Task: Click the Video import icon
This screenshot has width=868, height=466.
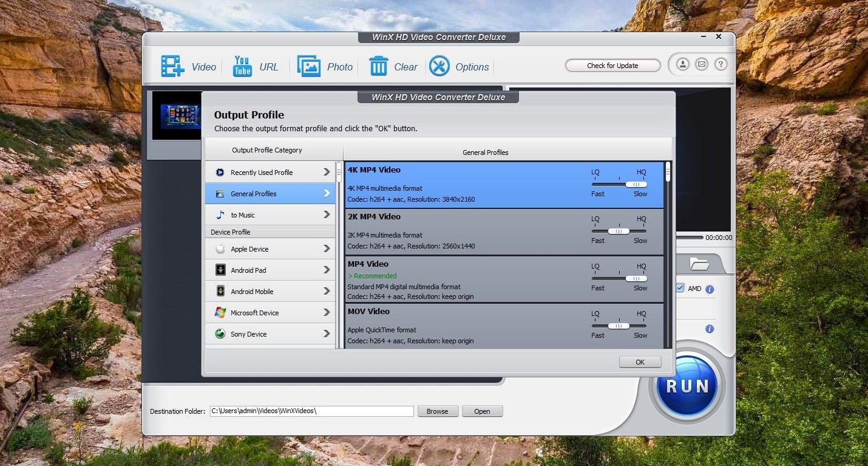Action: [x=172, y=66]
